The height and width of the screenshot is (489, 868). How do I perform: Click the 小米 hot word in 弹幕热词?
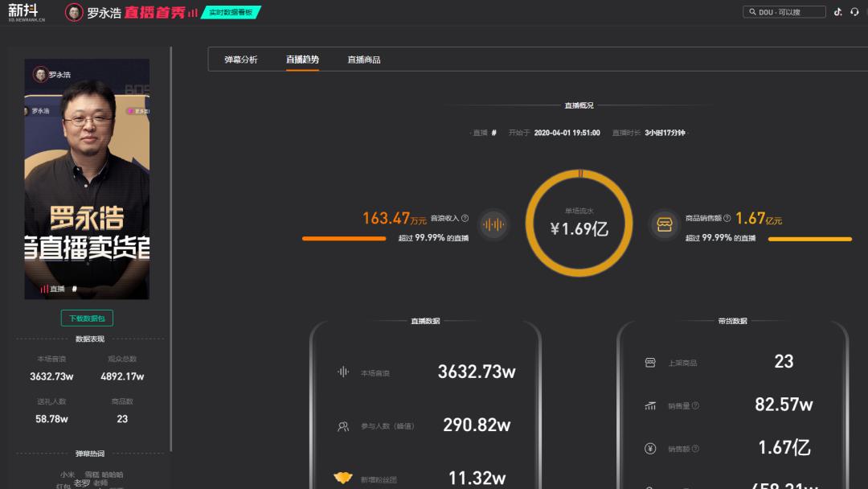click(68, 475)
